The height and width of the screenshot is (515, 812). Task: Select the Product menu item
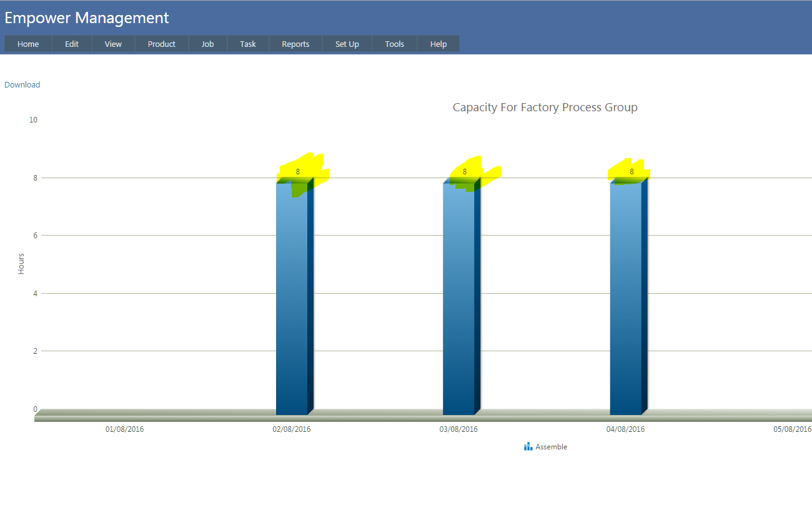[162, 44]
